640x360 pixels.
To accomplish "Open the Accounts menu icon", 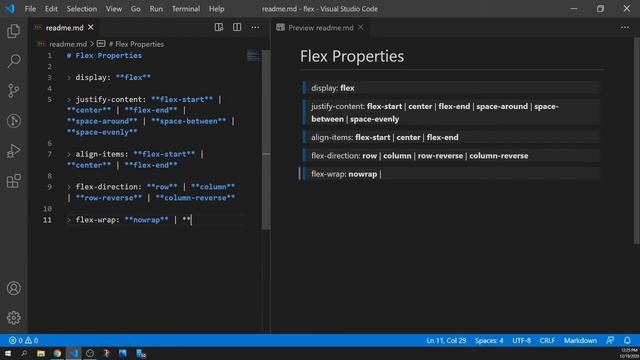I will [x=13, y=288].
